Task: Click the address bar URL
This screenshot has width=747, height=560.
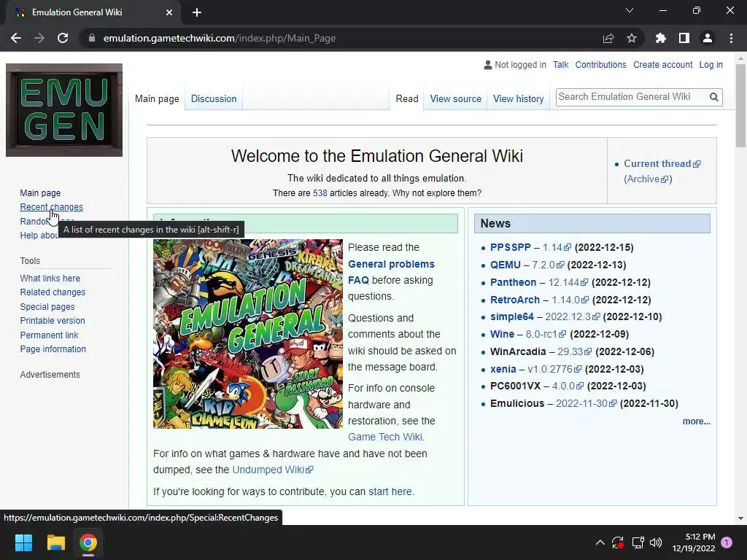Action: (x=219, y=38)
